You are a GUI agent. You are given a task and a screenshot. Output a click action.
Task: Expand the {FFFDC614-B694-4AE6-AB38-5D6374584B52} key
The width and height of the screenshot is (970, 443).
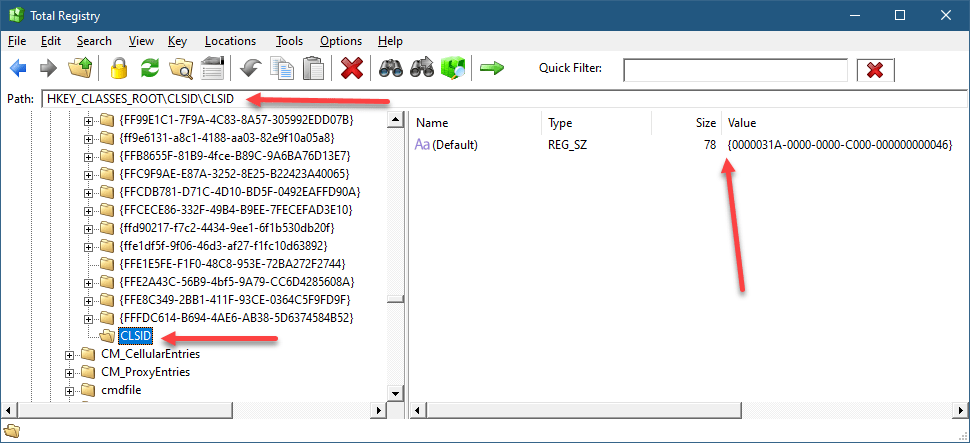pos(89,318)
